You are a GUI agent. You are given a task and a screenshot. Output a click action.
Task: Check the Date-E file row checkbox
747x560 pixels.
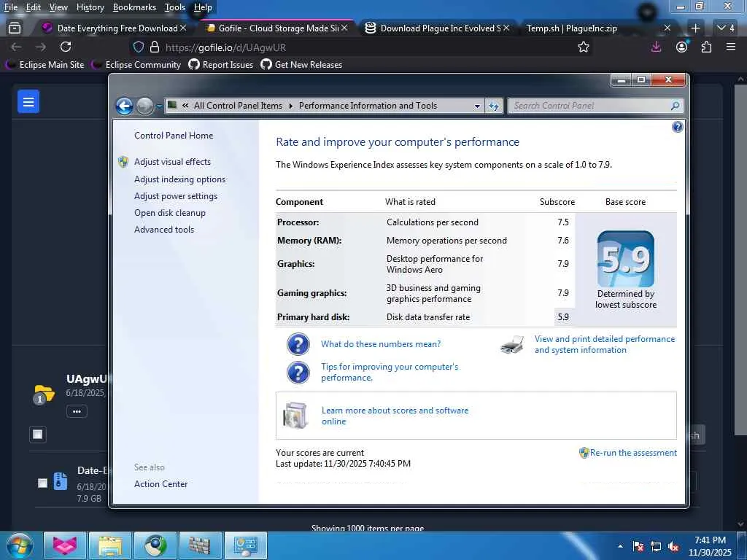[x=42, y=483]
